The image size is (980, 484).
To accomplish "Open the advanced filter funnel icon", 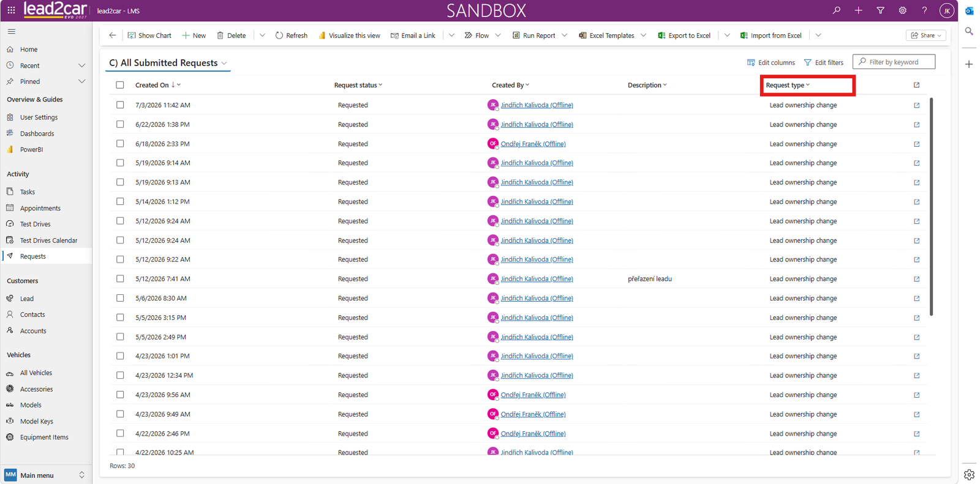I will click(x=880, y=10).
